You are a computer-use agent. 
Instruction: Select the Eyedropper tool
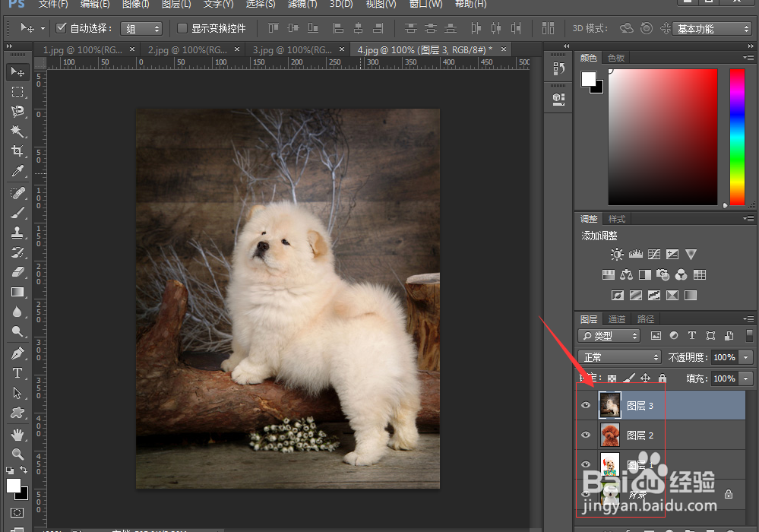point(17,171)
